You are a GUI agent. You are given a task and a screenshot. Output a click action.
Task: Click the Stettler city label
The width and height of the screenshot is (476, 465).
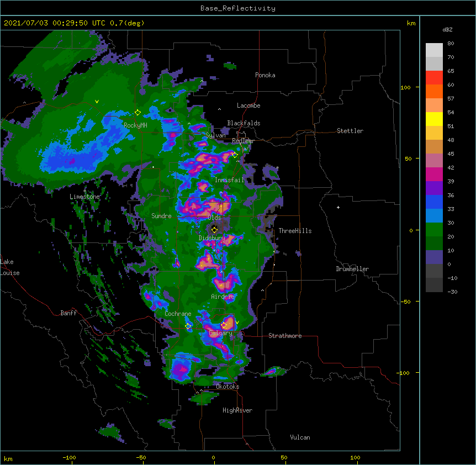[x=350, y=131]
